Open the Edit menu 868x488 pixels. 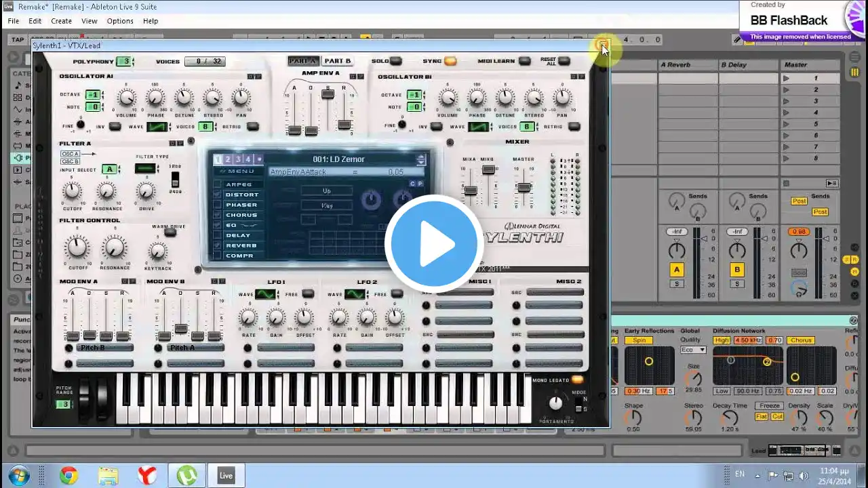click(35, 21)
